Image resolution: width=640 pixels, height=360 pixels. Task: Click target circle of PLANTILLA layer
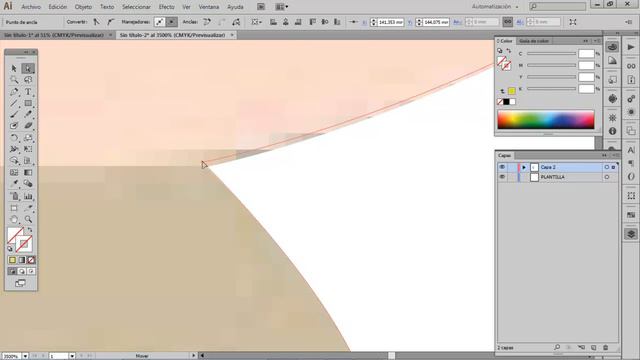point(607,177)
